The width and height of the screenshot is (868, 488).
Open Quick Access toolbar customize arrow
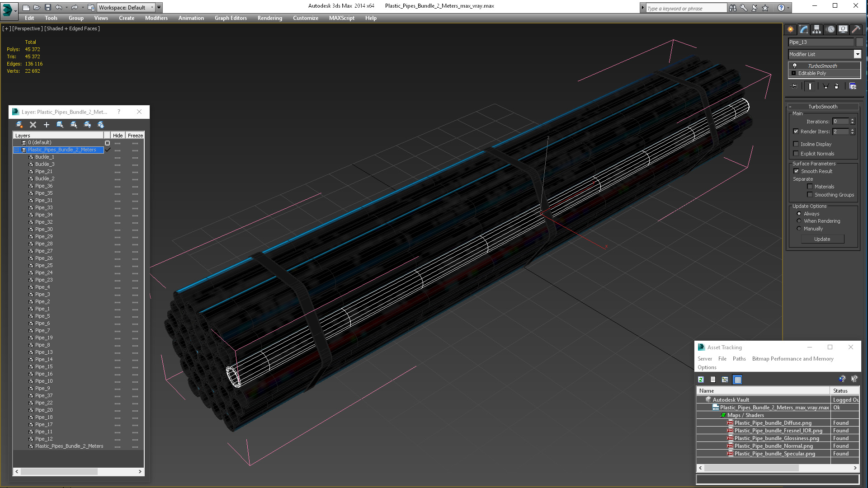click(159, 7)
